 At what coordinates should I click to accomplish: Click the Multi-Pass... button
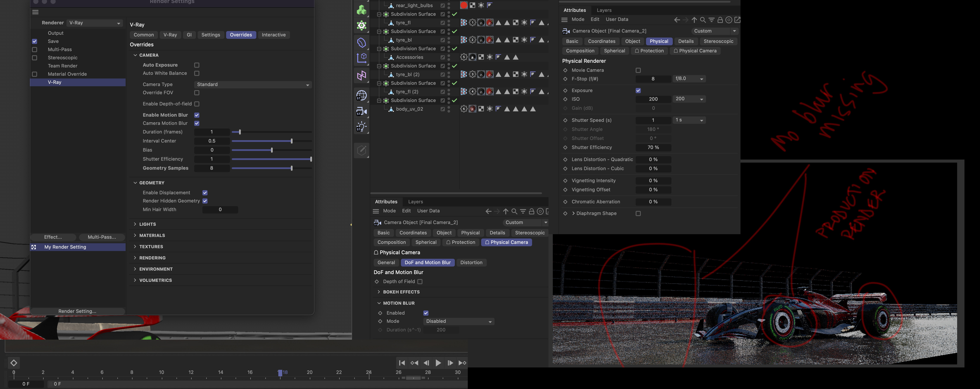(x=102, y=237)
